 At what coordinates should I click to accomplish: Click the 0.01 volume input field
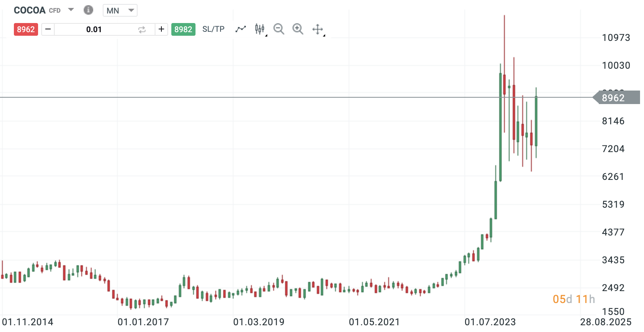coord(94,29)
